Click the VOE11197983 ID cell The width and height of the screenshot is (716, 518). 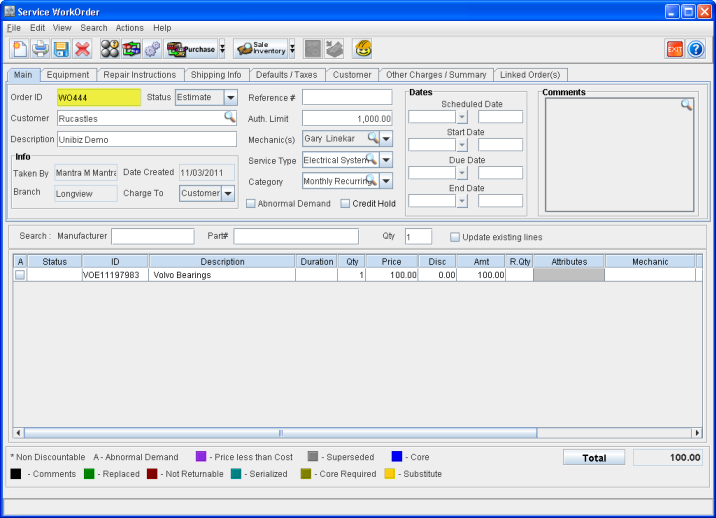tap(115, 275)
